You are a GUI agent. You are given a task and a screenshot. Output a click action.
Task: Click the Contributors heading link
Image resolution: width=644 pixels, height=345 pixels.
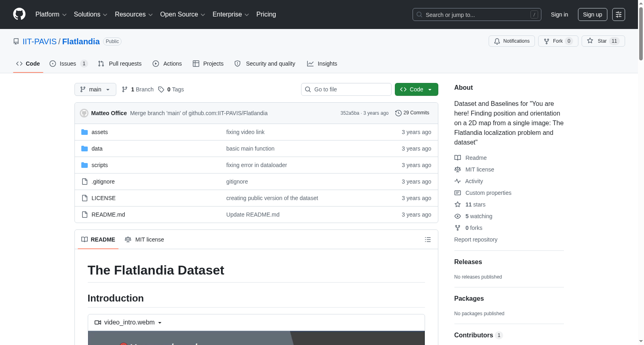(x=478, y=335)
